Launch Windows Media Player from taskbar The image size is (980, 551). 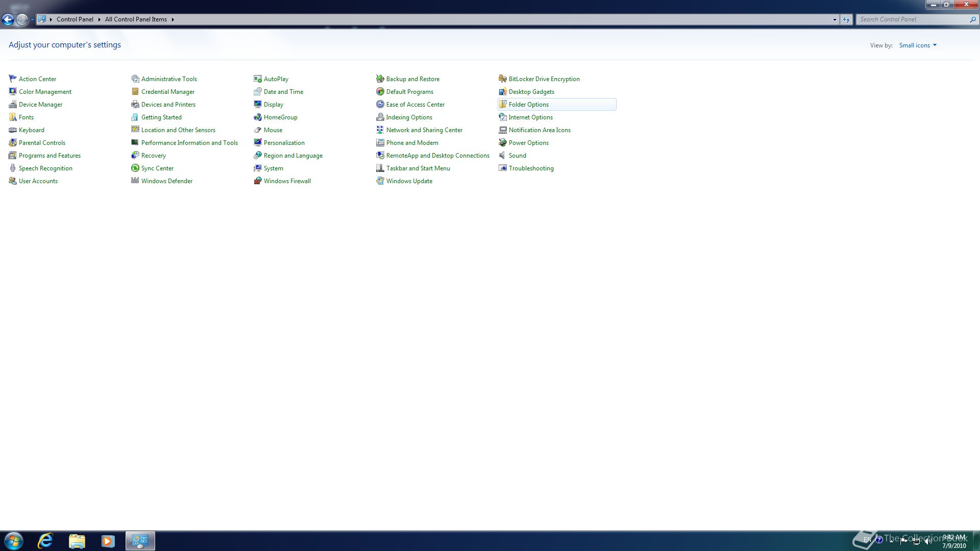click(x=108, y=541)
